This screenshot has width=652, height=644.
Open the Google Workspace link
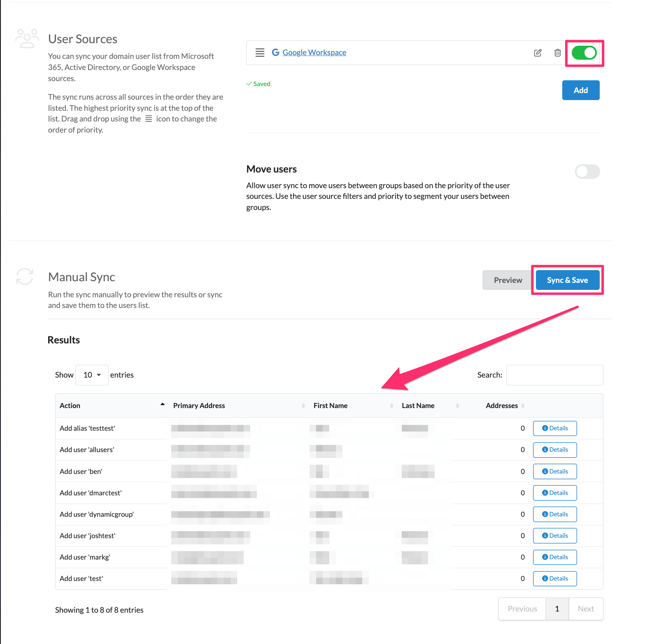[314, 53]
